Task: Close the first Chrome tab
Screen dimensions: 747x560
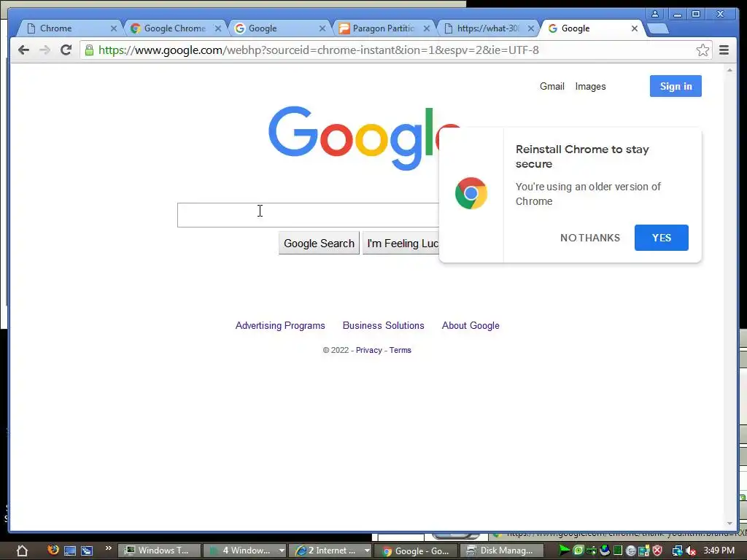Action: (113, 28)
